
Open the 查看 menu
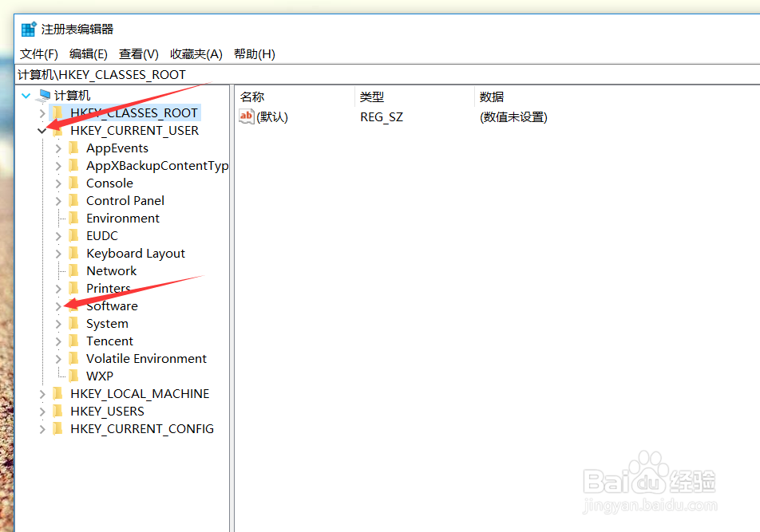[137, 53]
